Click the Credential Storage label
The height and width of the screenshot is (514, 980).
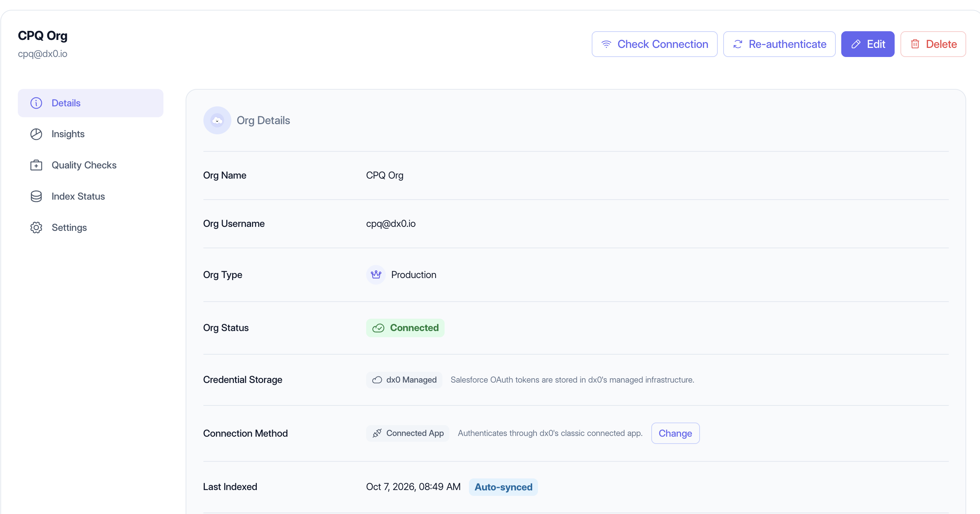(242, 380)
